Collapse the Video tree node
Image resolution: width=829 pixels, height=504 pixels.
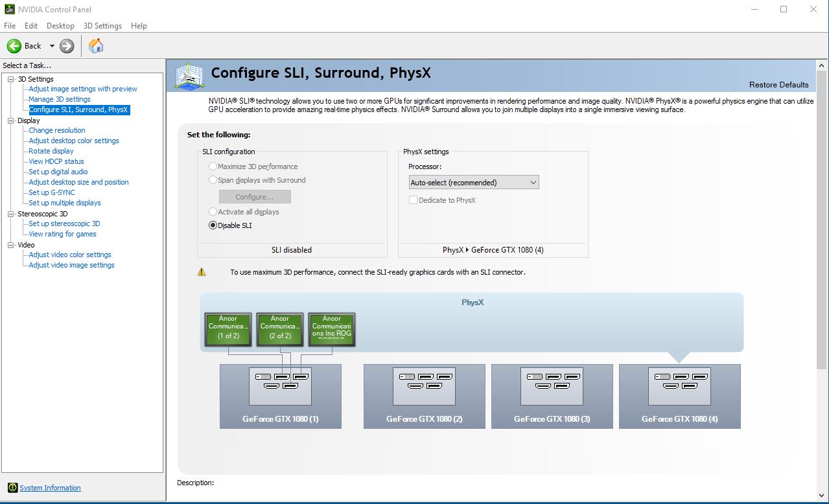11,245
